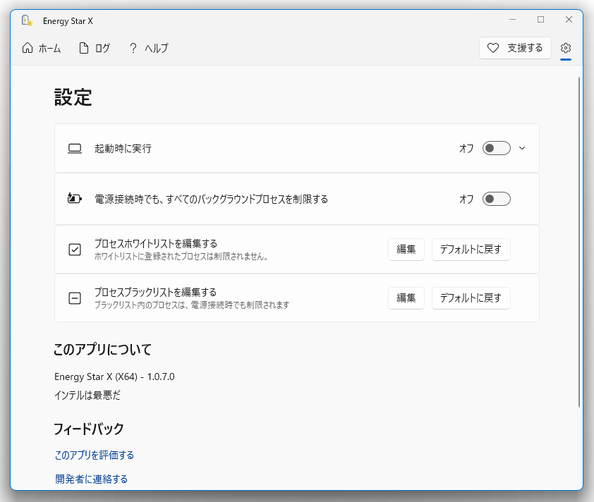Image resolution: width=594 pixels, height=502 pixels.
Task: Click the laptop icon beside 起動時に実行
Action: tap(75, 149)
